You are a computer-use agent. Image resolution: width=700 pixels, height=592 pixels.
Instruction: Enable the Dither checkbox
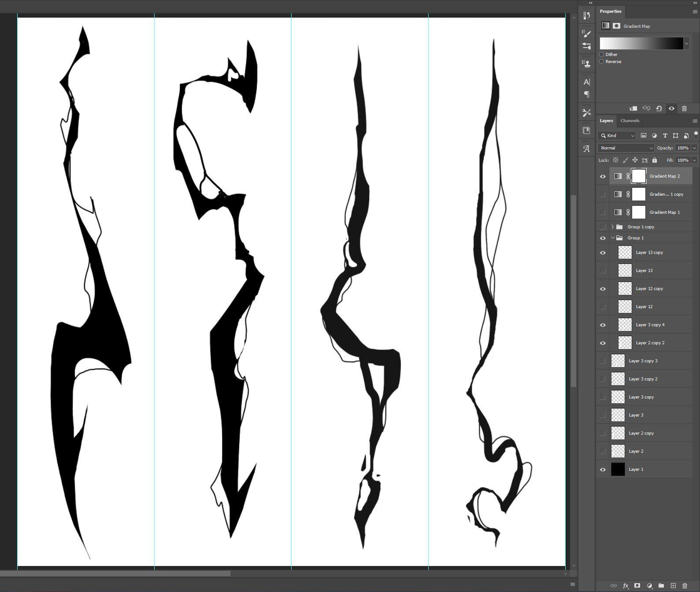coord(602,54)
